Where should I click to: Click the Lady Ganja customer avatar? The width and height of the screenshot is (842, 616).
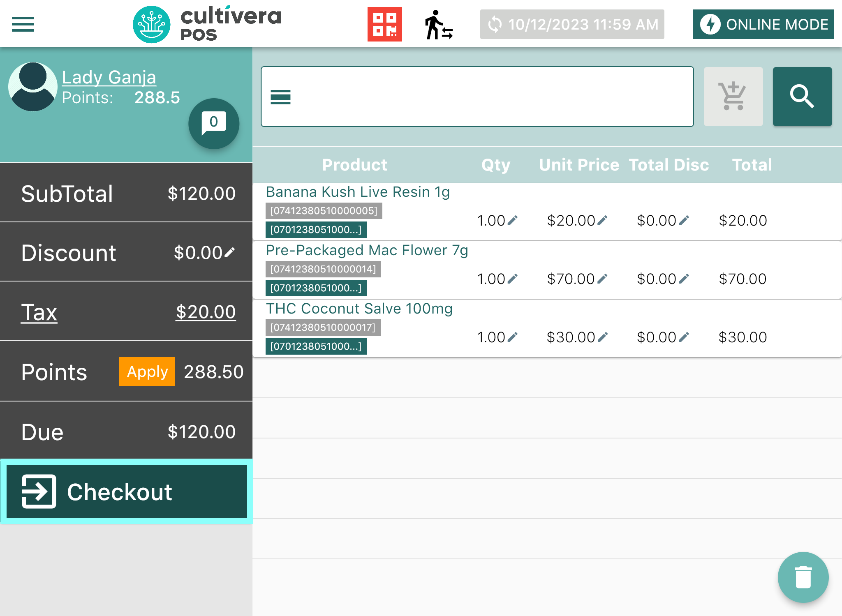click(x=33, y=86)
